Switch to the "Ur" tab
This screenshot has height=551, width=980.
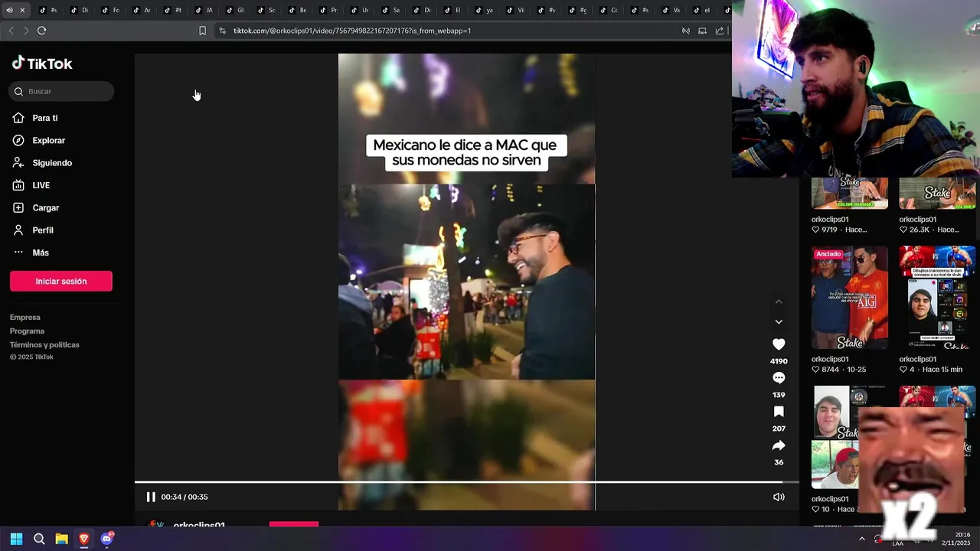(360, 10)
